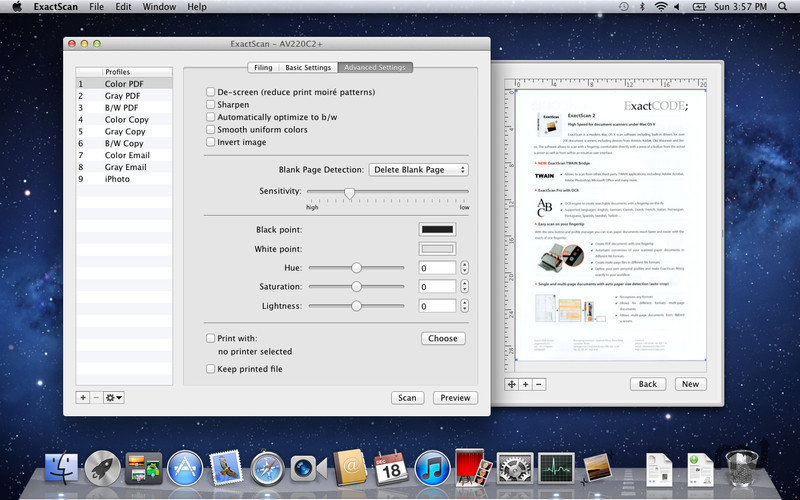This screenshot has height=500, width=800.
Task: Open the Edit menu
Action: coord(123,7)
